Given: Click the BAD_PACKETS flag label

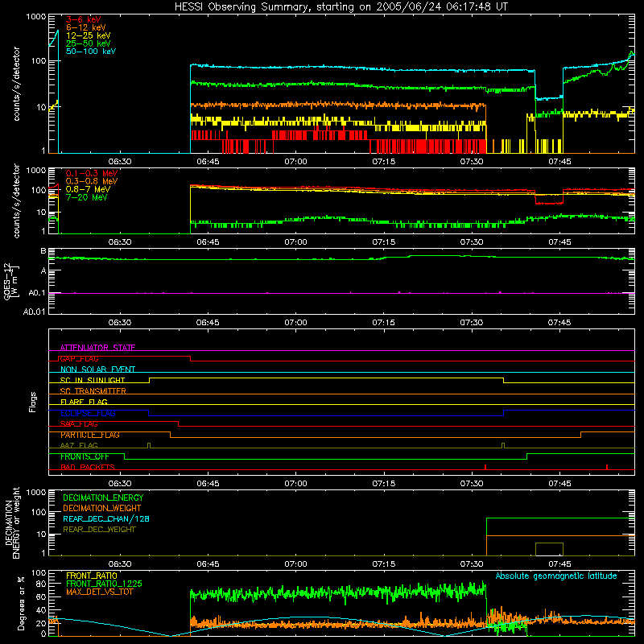Looking at the screenshot, I should click(x=88, y=467).
